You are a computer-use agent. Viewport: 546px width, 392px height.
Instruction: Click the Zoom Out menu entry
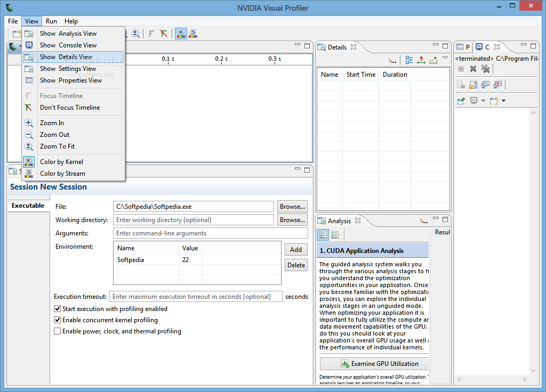74,135
